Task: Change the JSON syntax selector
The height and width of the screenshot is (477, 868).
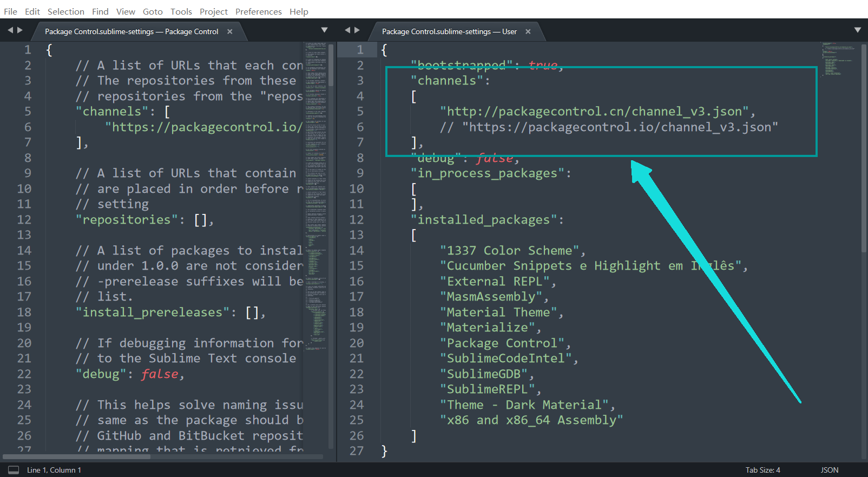Action: click(830, 470)
